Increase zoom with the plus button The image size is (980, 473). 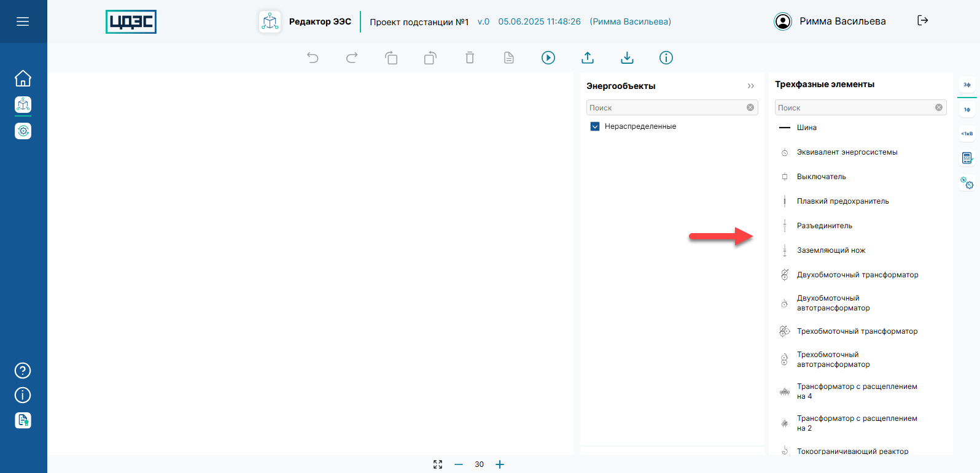click(500, 464)
